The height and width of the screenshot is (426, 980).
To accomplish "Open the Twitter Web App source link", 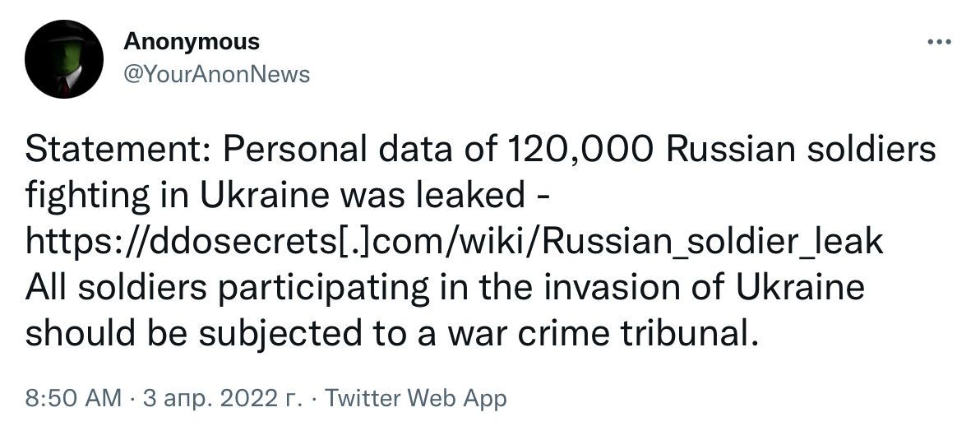I will [416, 398].
